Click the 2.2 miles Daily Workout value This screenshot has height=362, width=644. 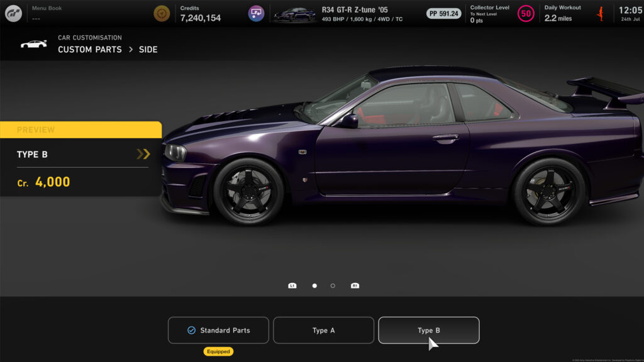click(x=558, y=18)
